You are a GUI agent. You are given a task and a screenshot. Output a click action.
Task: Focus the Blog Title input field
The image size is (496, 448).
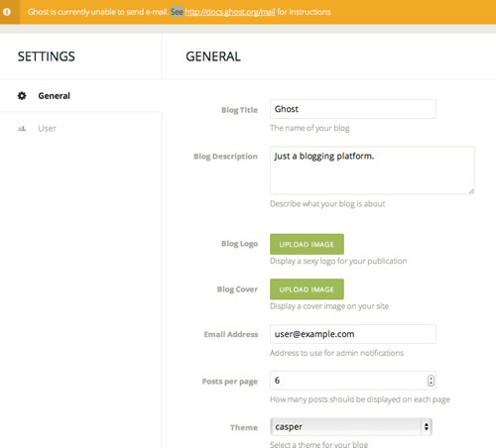(x=353, y=109)
